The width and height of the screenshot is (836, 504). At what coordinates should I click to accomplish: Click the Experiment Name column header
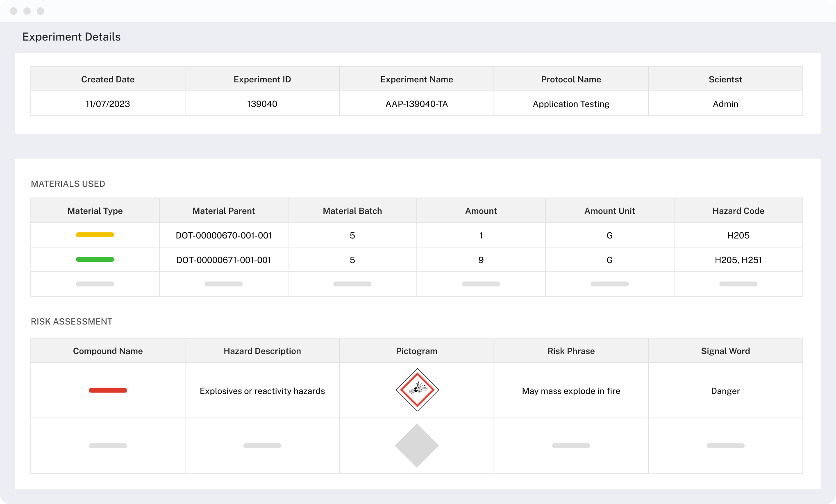click(417, 79)
